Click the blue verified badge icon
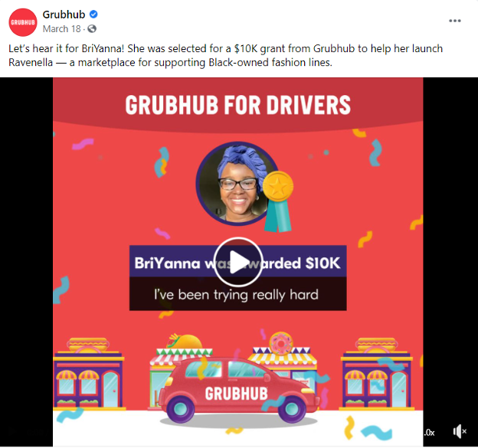The width and height of the screenshot is (478, 448). click(93, 14)
